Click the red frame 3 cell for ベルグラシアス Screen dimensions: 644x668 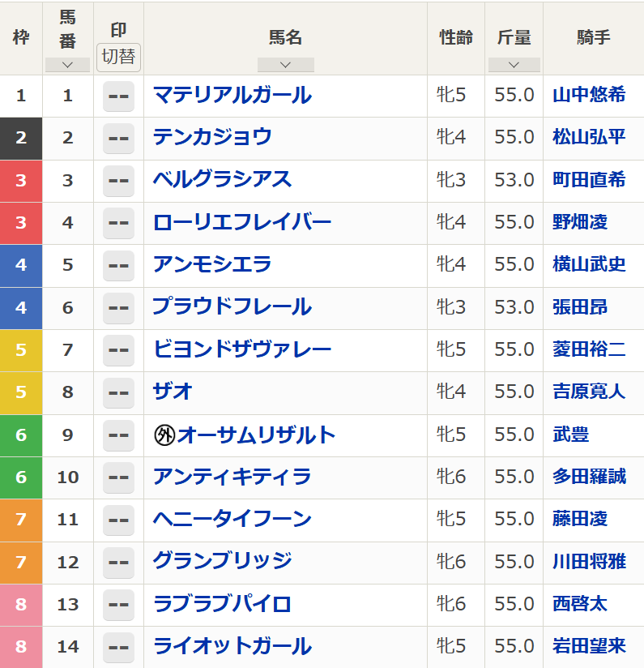coord(21,180)
